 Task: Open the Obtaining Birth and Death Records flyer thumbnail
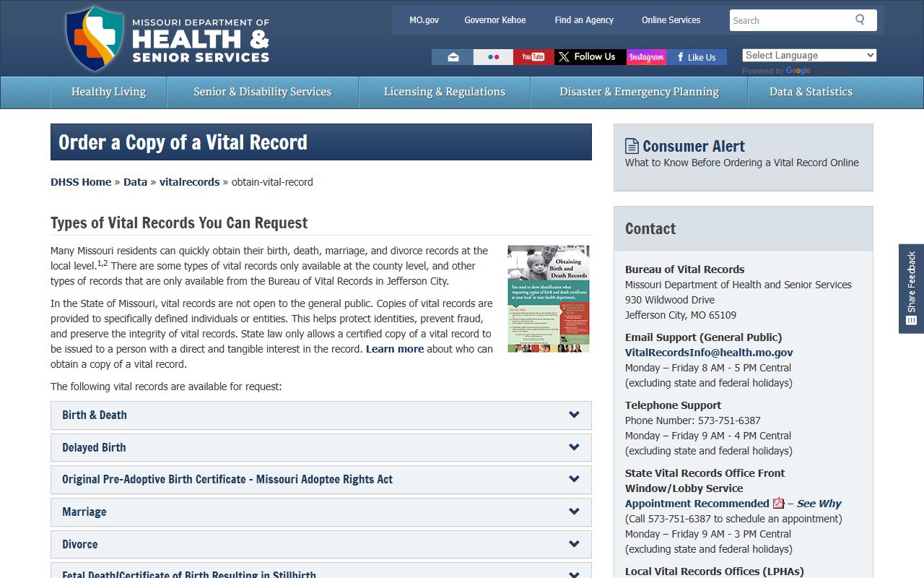(549, 299)
